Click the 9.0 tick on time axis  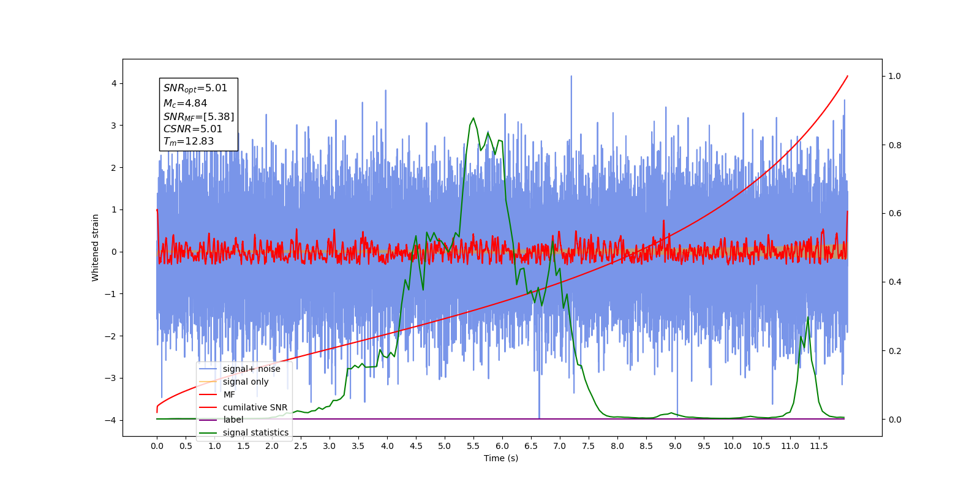675,446
